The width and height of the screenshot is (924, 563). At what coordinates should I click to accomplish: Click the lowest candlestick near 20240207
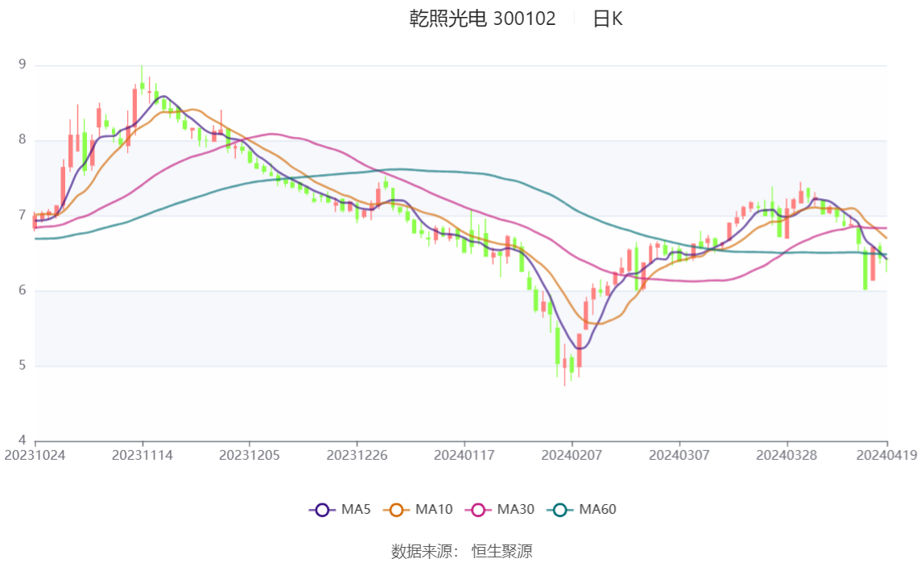pos(564,364)
